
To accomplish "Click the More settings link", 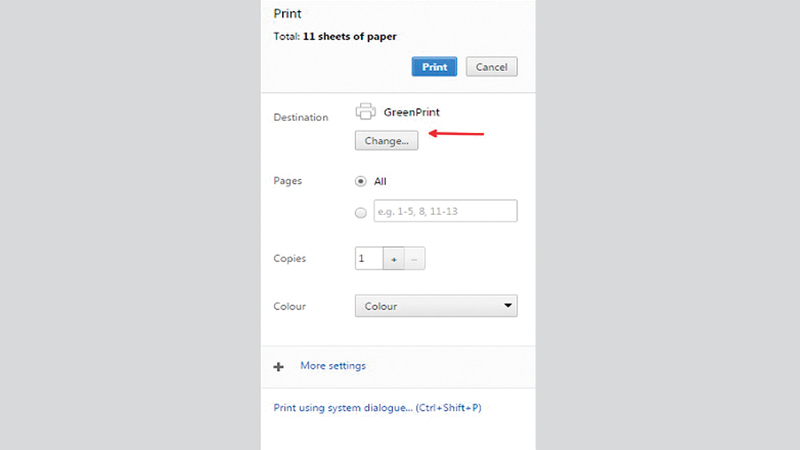I will click(333, 366).
